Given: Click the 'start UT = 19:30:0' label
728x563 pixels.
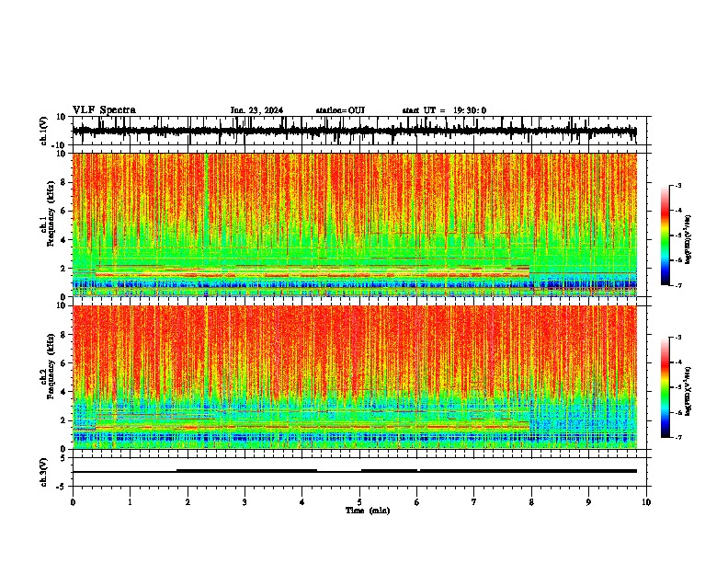Looking at the screenshot, I should pyautogui.click(x=444, y=110).
